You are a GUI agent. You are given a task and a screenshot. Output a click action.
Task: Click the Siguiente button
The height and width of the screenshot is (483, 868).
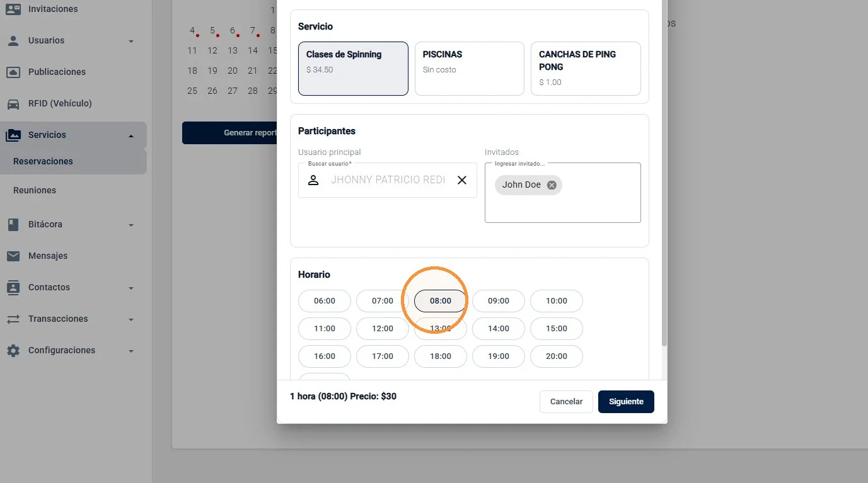pos(626,402)
